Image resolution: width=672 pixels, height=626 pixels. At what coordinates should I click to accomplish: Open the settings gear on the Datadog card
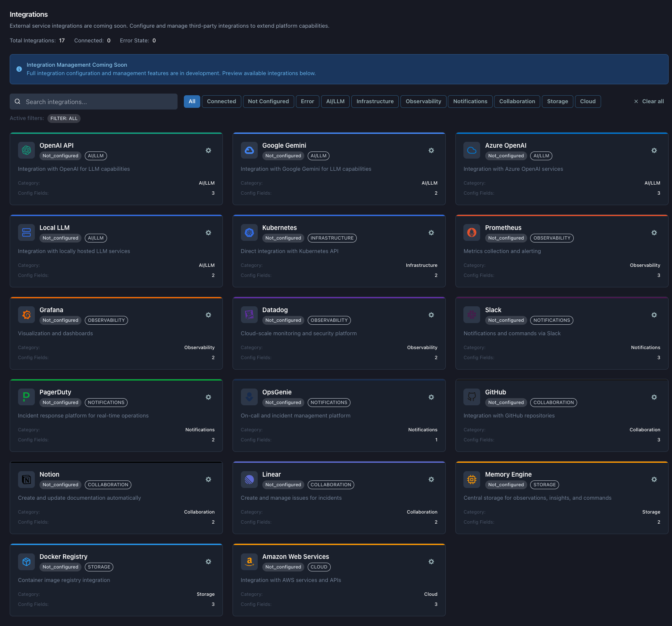431,315
